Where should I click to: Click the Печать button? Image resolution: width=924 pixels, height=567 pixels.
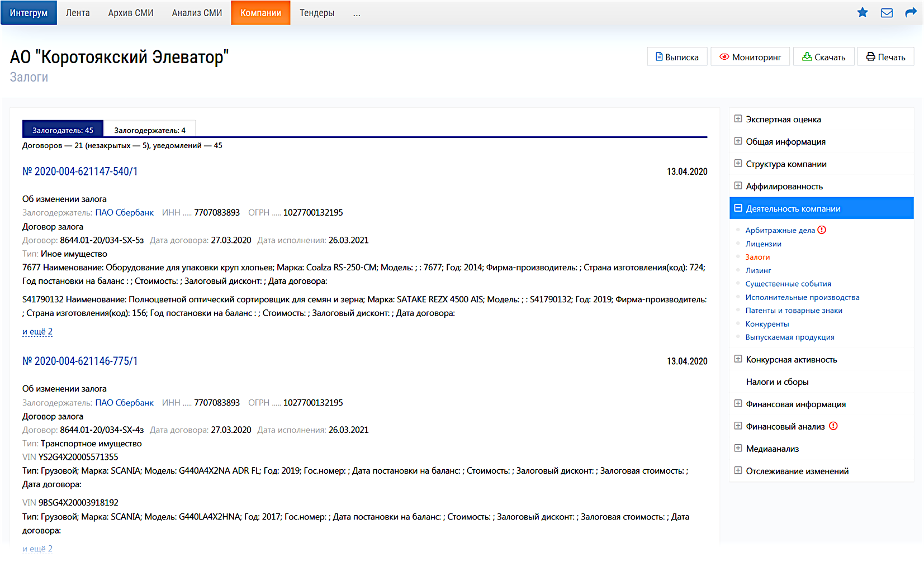[886, 57]
